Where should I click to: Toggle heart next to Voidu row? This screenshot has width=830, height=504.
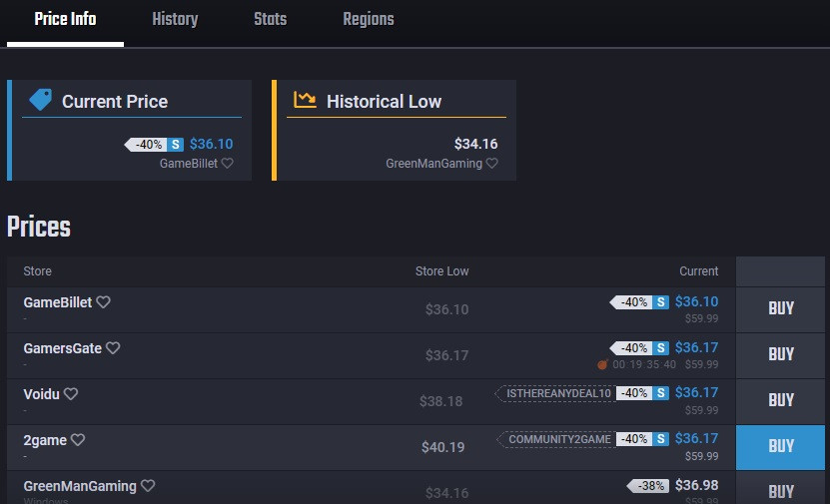pyautogui.click(x=71, y=394)
